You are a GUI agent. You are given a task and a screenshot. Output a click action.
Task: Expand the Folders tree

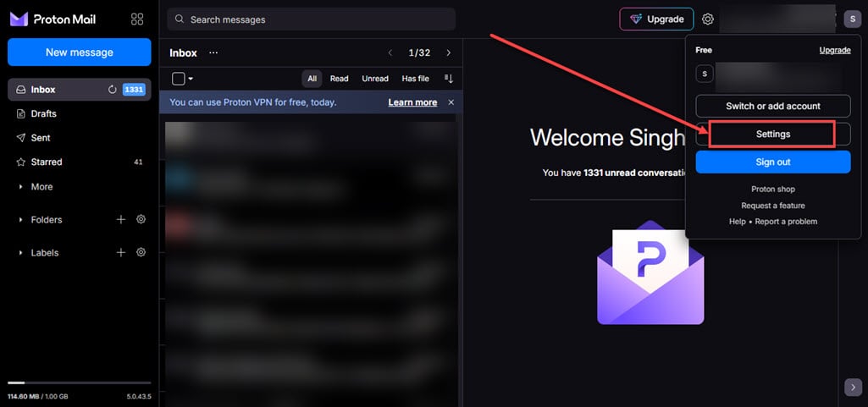point(21,219)
